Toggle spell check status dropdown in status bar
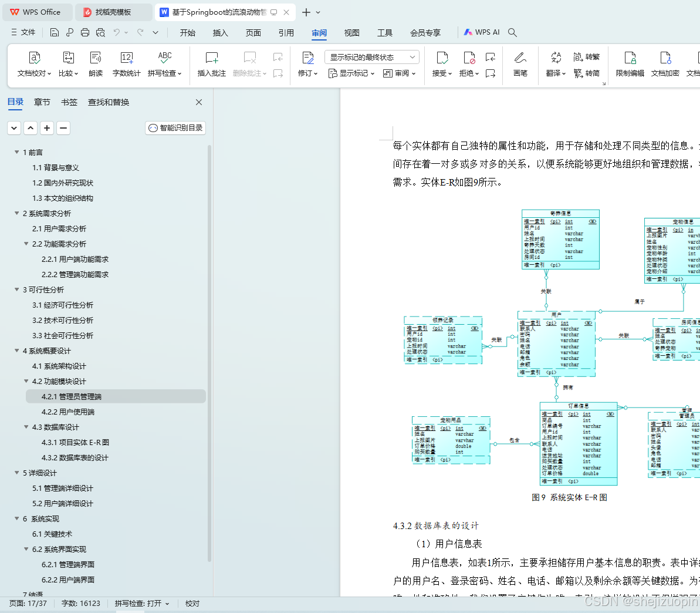700x613 pixels. point(142,603)
